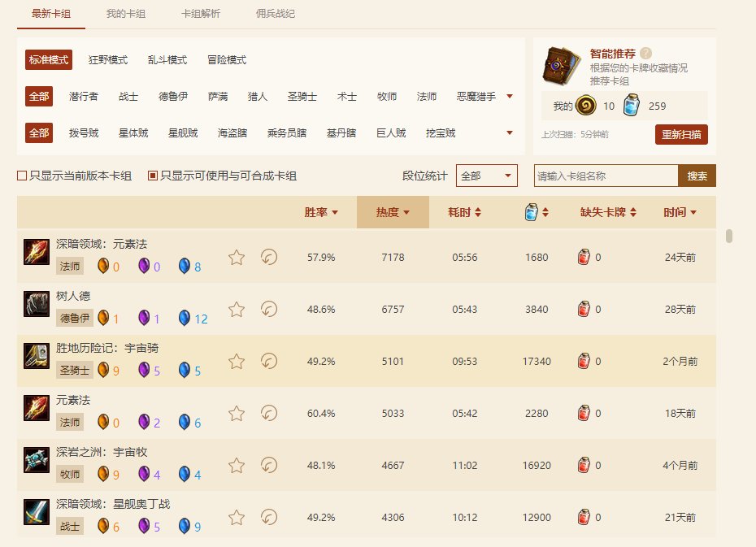Viewport: 756px width, 547px height.
Task: Click the spellbook icon in 智能推荐 panel
Action: [x=561, y=66]
